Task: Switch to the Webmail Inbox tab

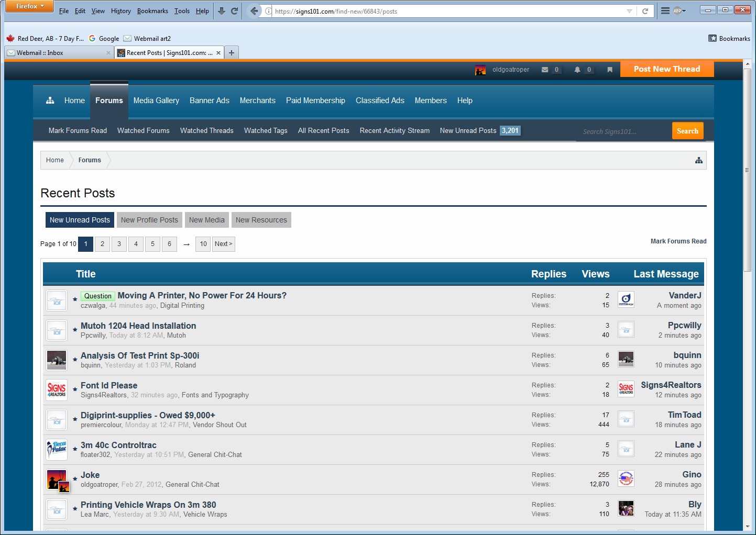Action: coord(58,53)
